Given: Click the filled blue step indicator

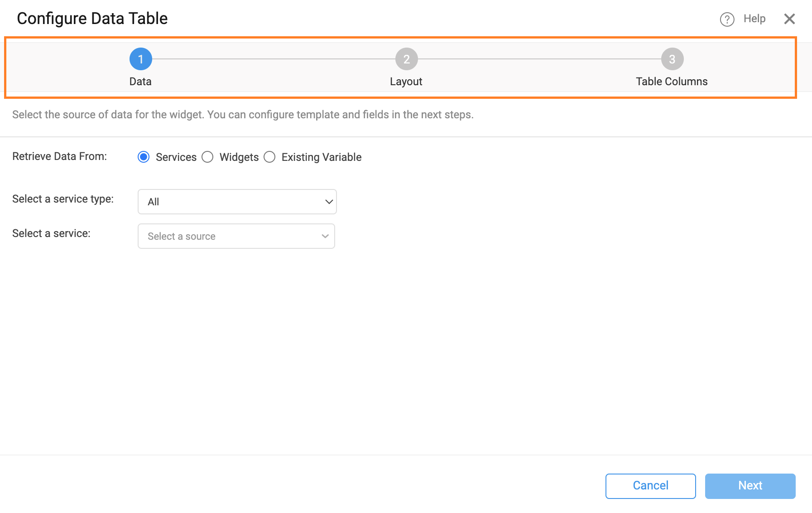Looking at the screenshot, I should (140, 58).
